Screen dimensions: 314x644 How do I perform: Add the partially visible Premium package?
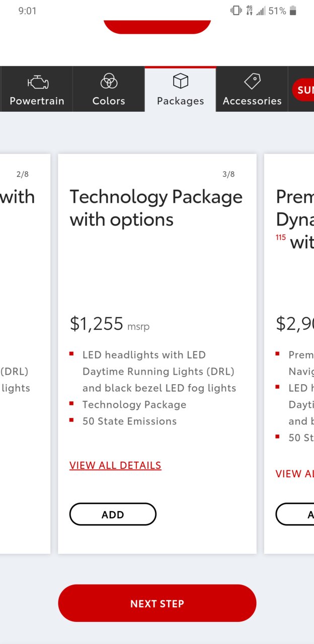pyautogui.click(x=295, y=515)
